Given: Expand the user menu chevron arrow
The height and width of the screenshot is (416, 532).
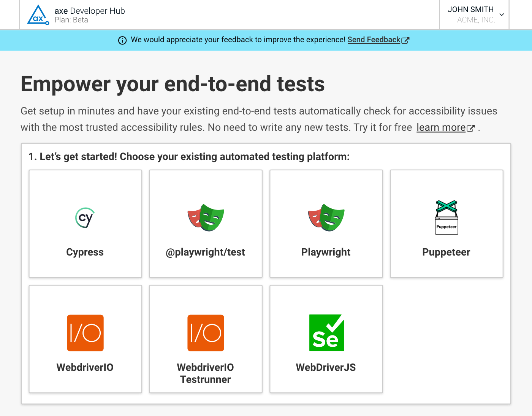Looking at the screenshot, I should click(x=502, y=15).
